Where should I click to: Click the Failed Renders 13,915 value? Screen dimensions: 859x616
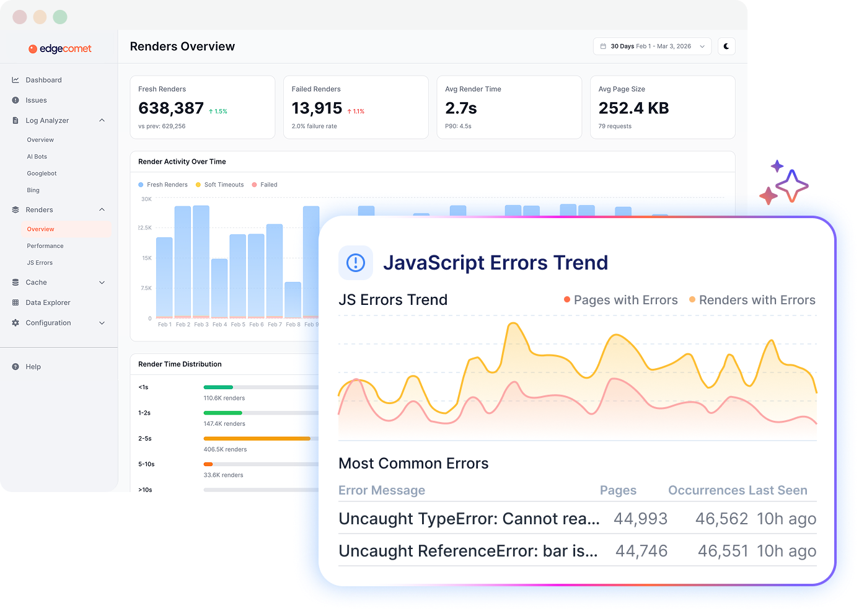317,108
